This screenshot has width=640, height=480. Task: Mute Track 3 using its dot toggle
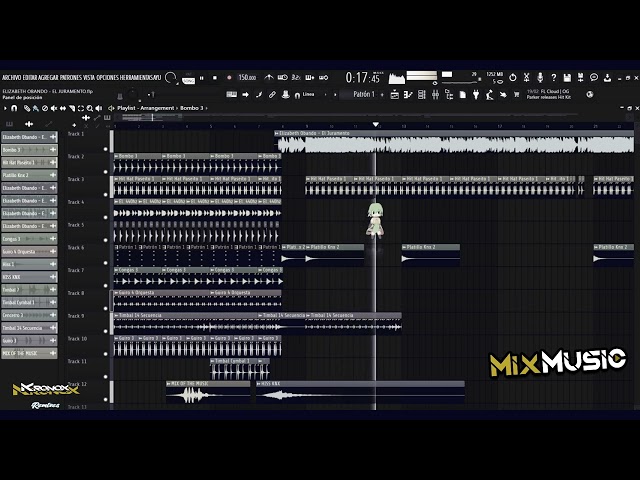tap(106, 195)
